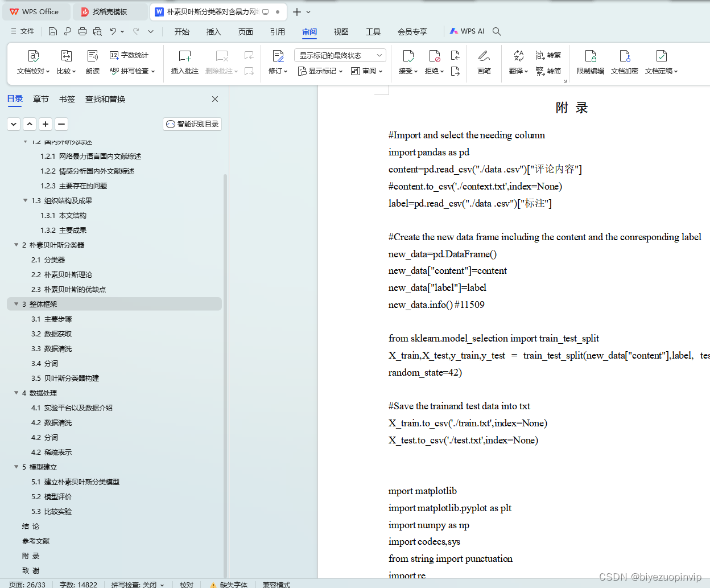Click the 智能识别目录 button
Viewport: 710px width, 588px height.
pos(192,124)
